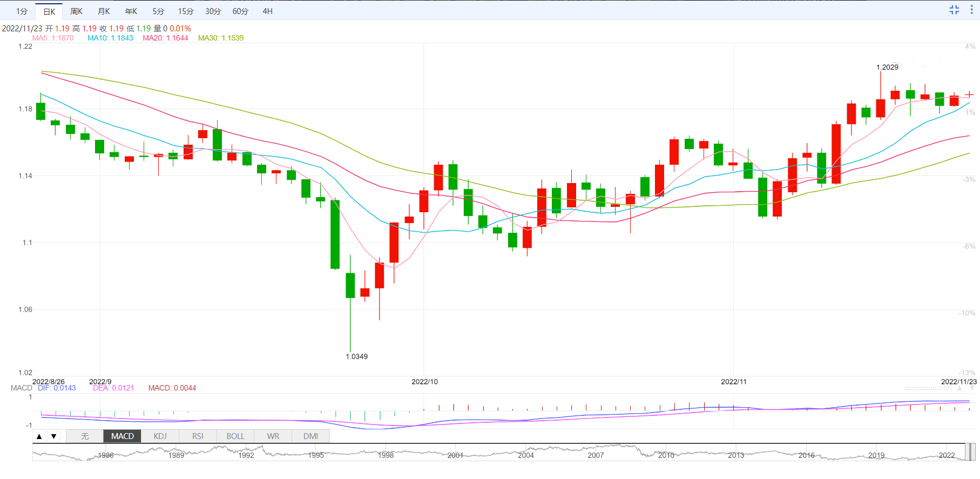Image resolution: width=980 pixels, height=479 pixels.
Task: Click the DEA: 0.0121 indicator value
Action: 114,388
